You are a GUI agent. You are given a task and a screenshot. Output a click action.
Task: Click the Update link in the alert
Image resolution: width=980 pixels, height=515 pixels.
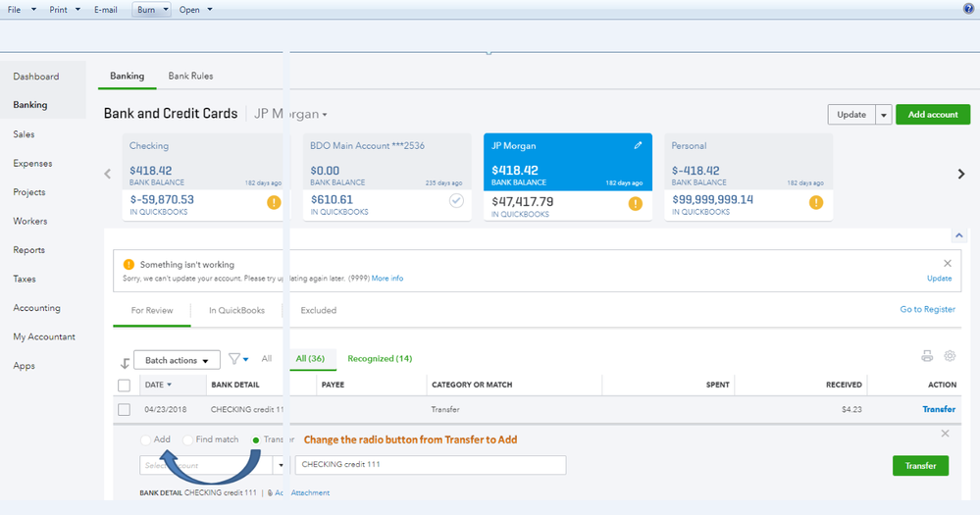(x=939, y=279)
